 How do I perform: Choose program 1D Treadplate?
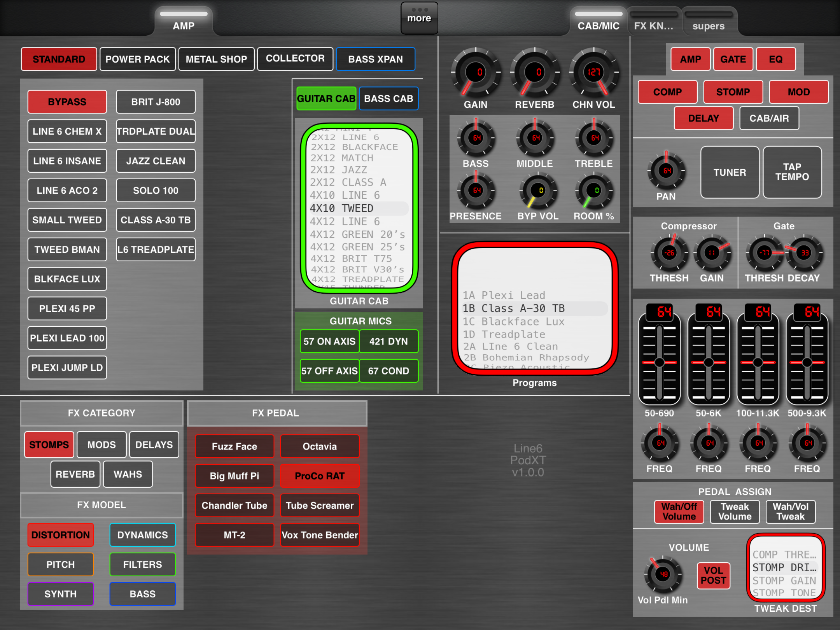pos(504,334)
